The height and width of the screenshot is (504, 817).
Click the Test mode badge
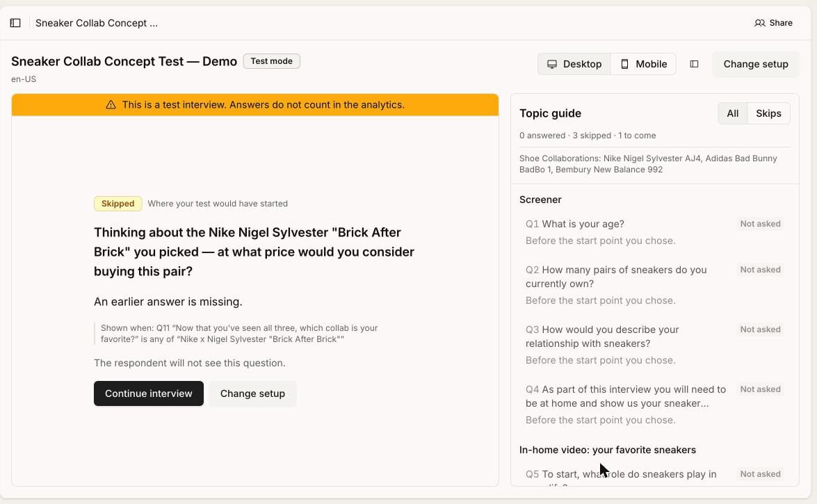click(x=271, y=61)
